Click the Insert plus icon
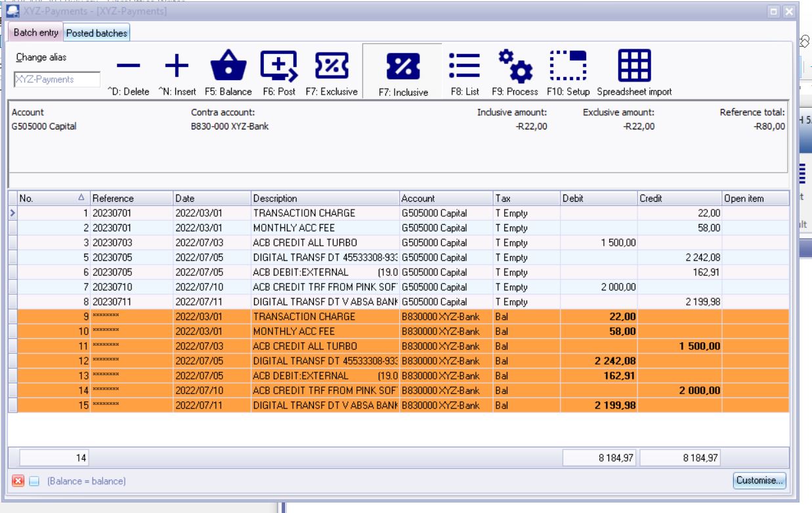812x513 pixels. [x=177, y=66]
